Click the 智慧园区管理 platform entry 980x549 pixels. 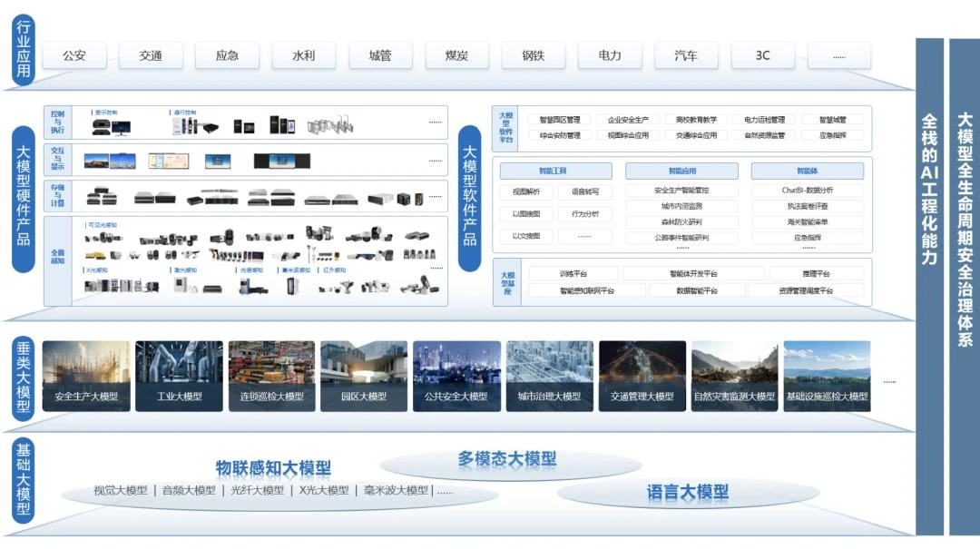560,120
